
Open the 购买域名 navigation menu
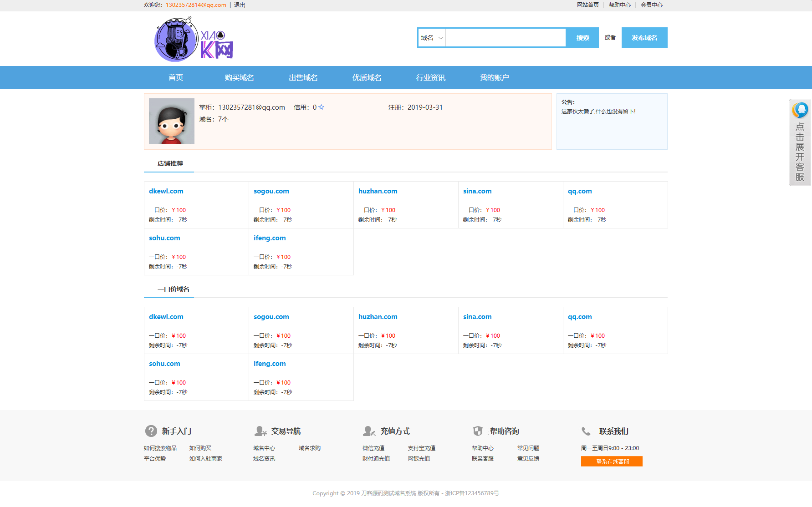[240, 78]
